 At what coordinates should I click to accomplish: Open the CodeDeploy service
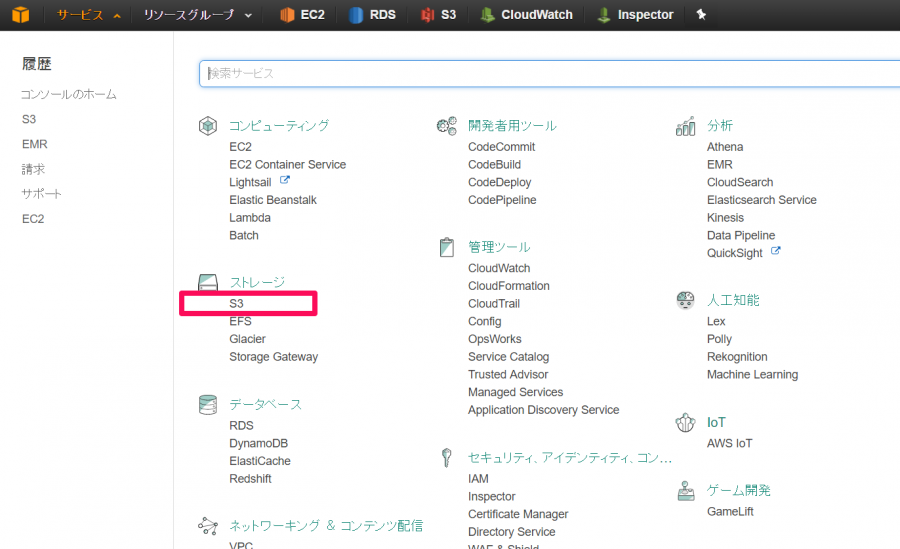(499, 183)
